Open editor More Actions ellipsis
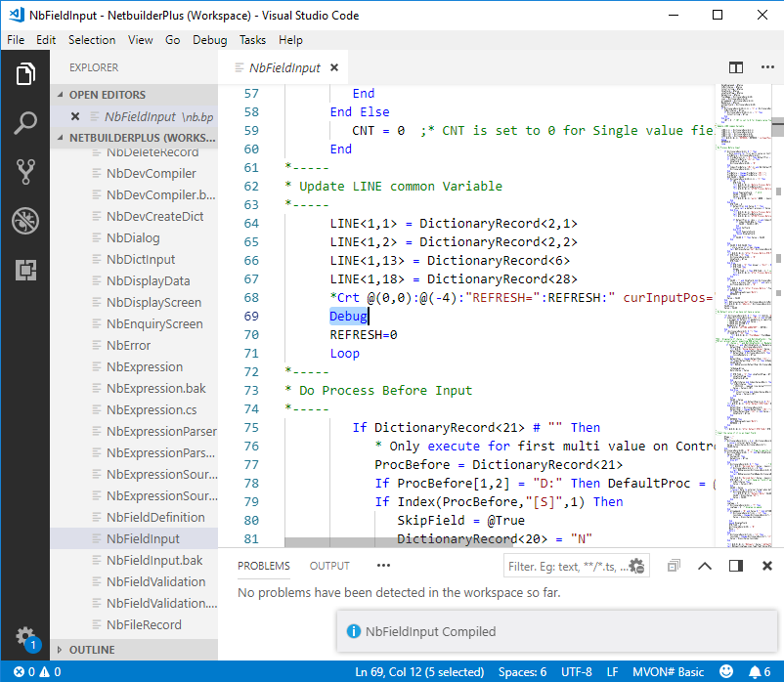This screenshot has height=682, width=784. coord(767,67)
